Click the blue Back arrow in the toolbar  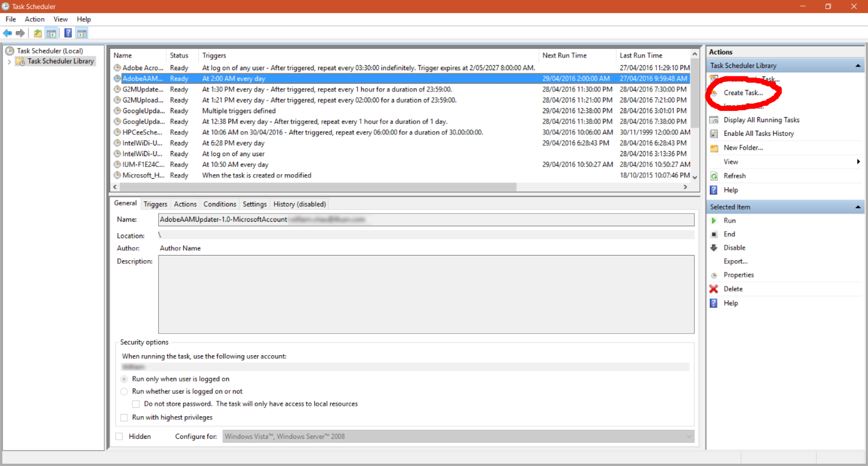click(7, 33)
